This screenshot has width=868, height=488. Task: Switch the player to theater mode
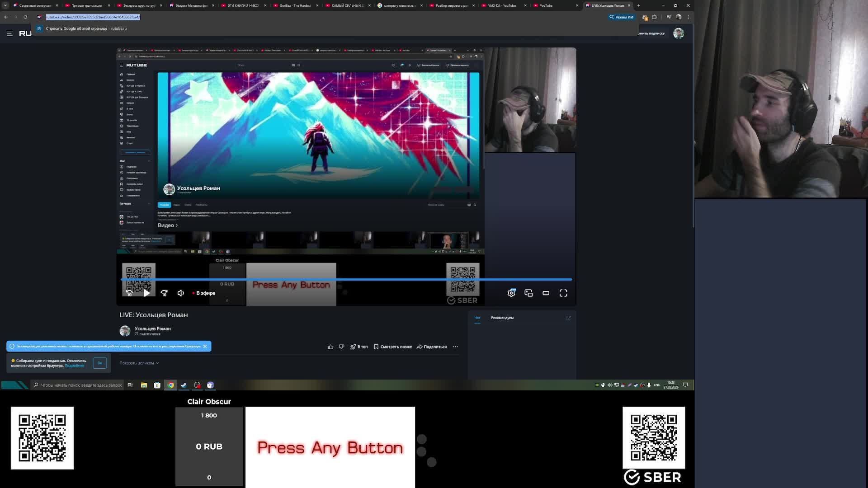pyautogui.click(x=546, y=293)
